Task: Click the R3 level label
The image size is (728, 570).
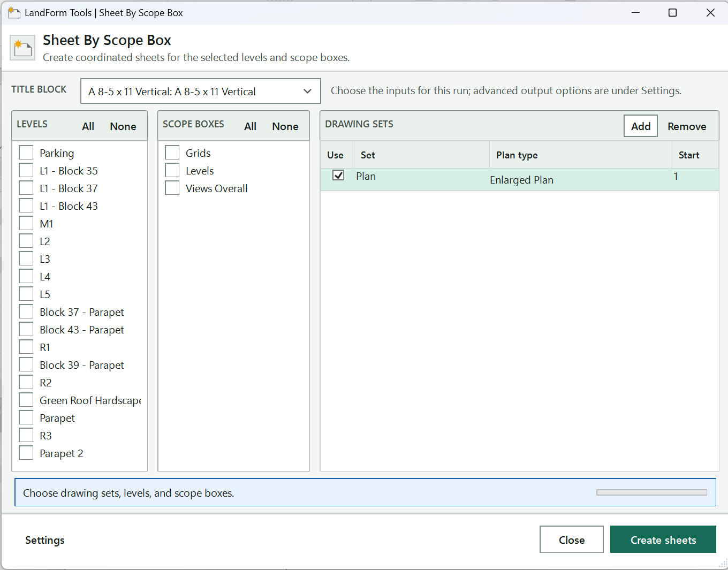Action: 46,436
